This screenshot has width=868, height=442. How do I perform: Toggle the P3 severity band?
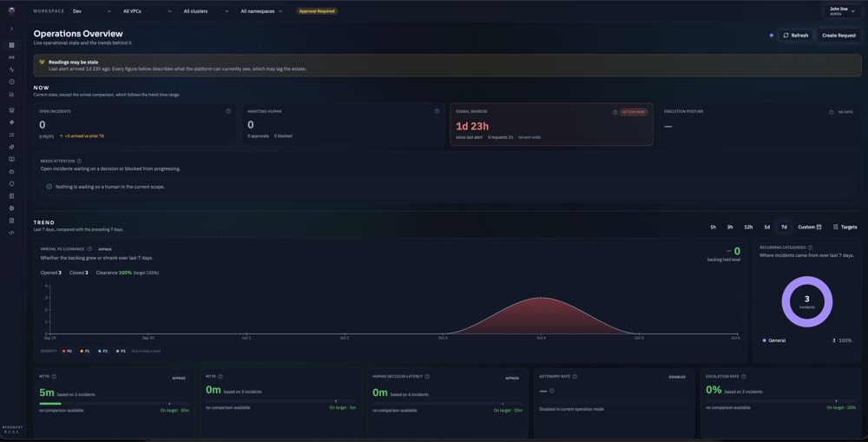point(120,351)
